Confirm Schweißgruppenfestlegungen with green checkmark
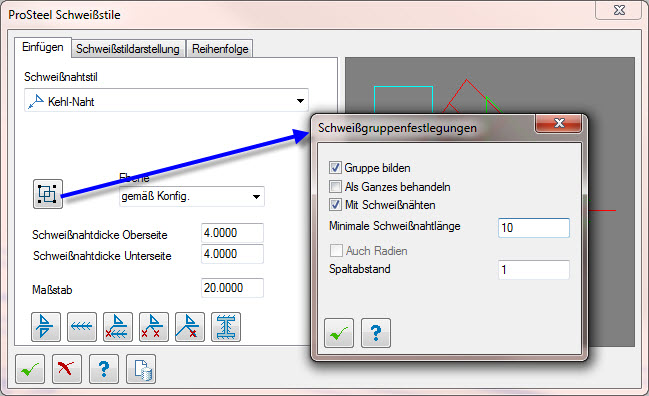The image size is (649, 396). 339,333
